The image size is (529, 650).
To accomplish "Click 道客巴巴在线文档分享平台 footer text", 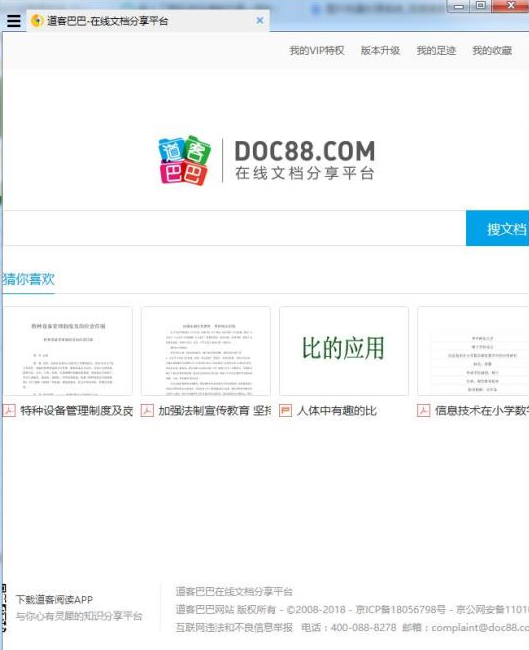I will (x=234, y=592).
